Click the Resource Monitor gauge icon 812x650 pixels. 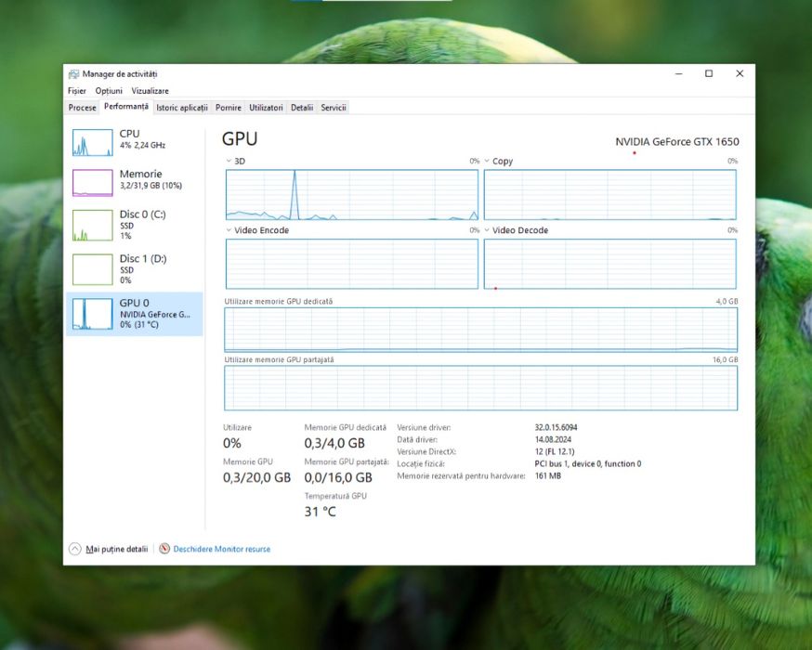[164, 549]
